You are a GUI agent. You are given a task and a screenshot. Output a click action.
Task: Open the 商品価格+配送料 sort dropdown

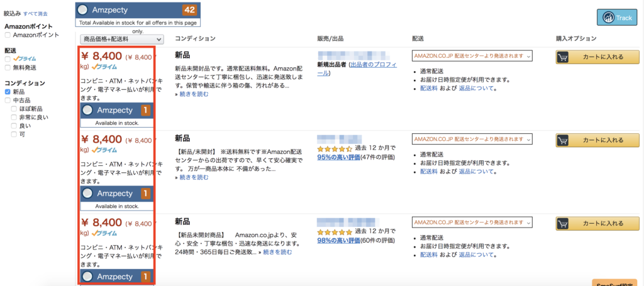122,40
